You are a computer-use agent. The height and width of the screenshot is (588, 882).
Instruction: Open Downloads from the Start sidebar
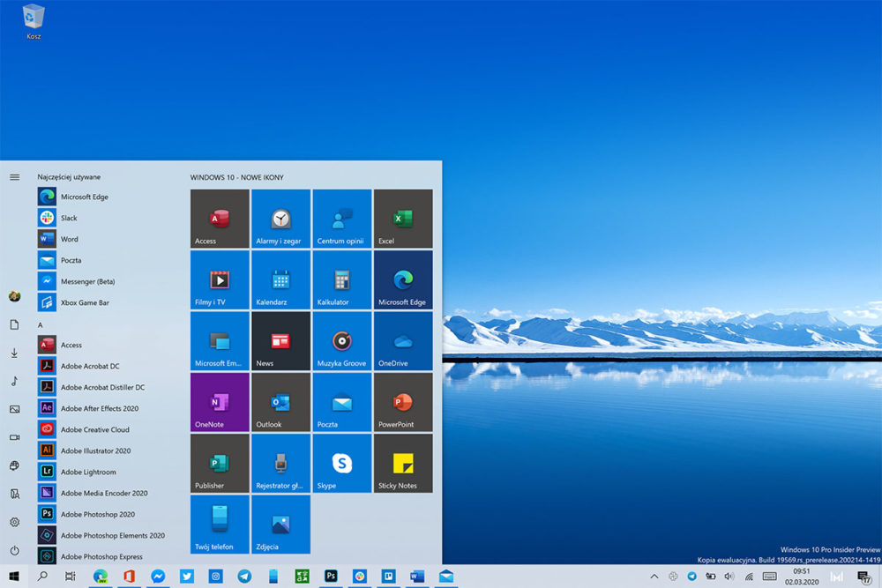point(15,353)
